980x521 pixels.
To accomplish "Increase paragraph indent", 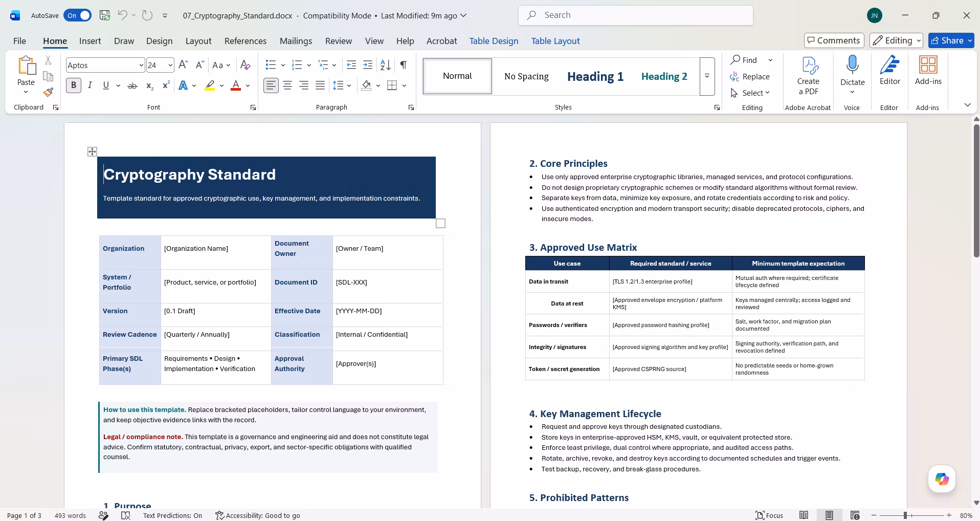I will click(368, 65).
